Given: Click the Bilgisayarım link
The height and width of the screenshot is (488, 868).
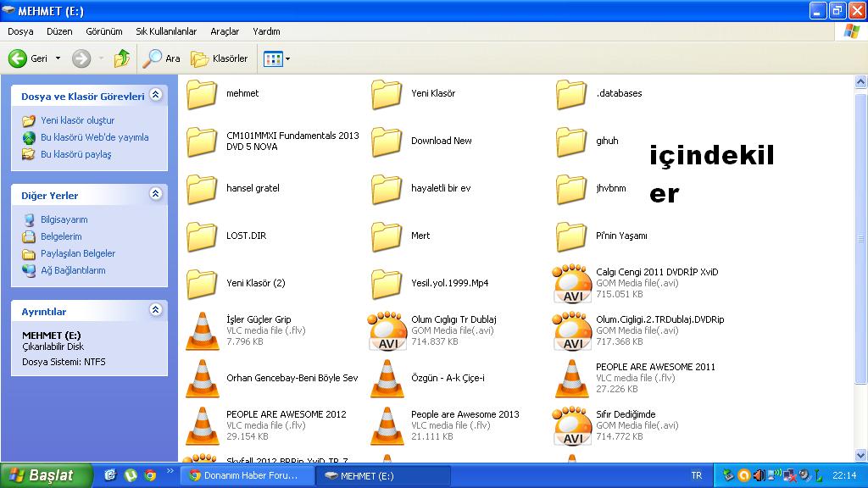Looking at the screenshot, I should point(64,219).
